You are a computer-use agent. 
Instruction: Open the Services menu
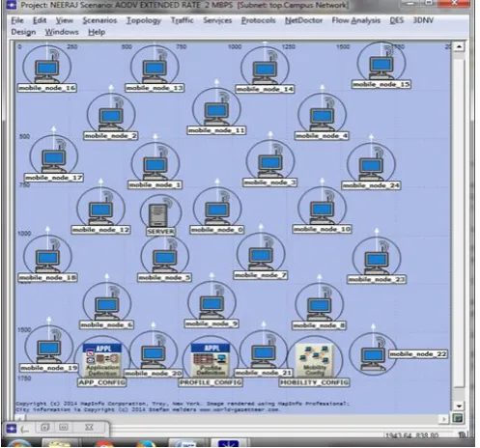pyautogui.click(x=217, y=20)
